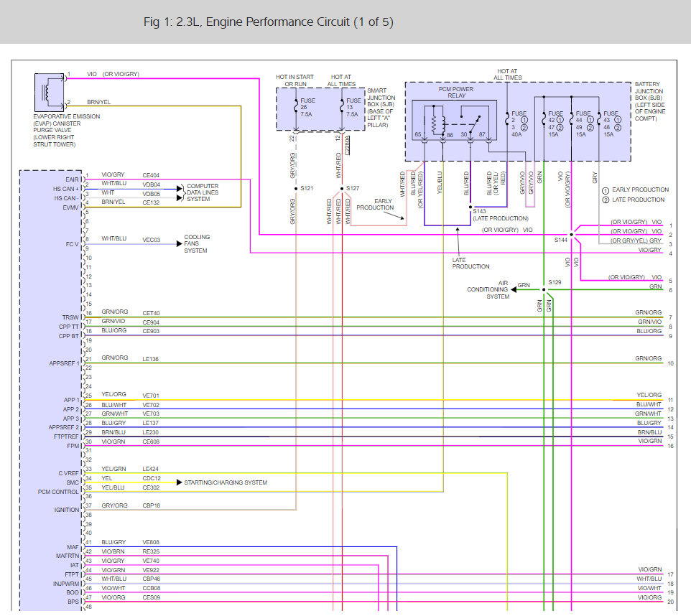Click the magenta VIO wire from EVAP valve pin 1
Image resolution: width=691 pixels, height=616 pixels.
click(x=163, y=79)
